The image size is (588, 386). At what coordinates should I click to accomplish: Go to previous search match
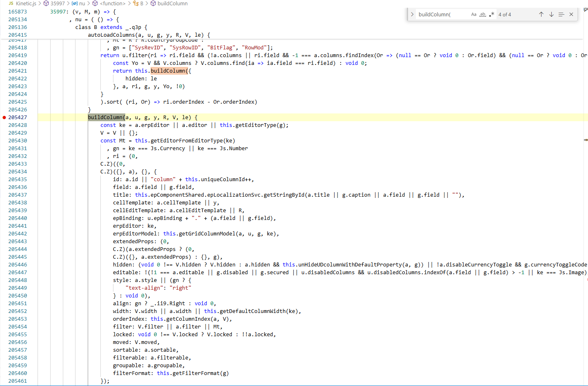[x=541, y=14]
